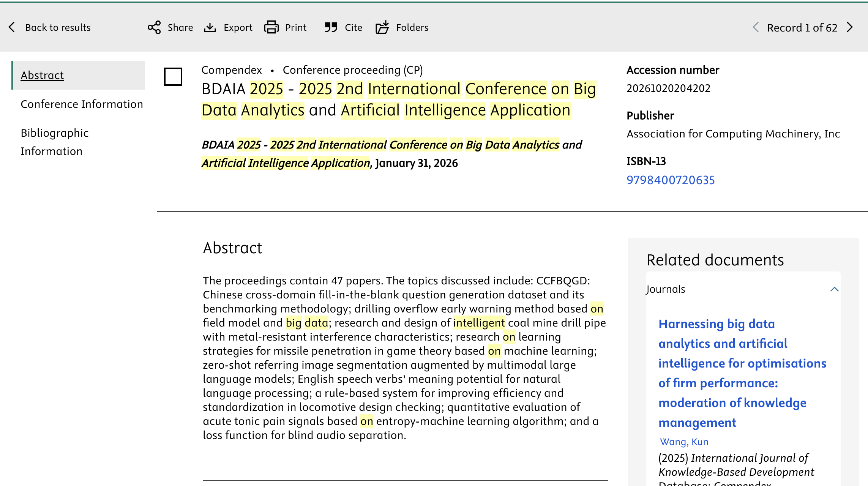Open ISBN-13 9798400720635 link
This screenshot has width=868, height=486.
[x=671, y=180]
